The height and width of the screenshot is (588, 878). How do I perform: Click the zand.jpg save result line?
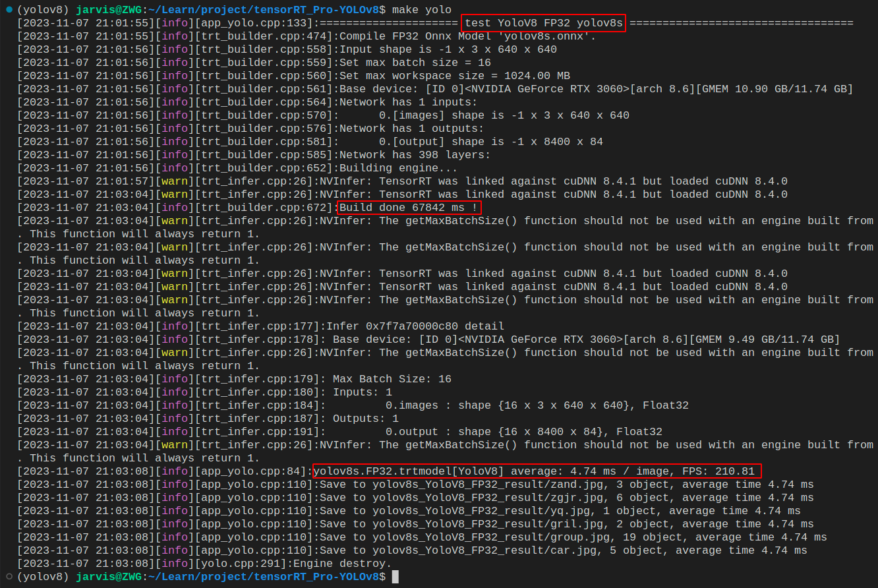tap(415, 485)
